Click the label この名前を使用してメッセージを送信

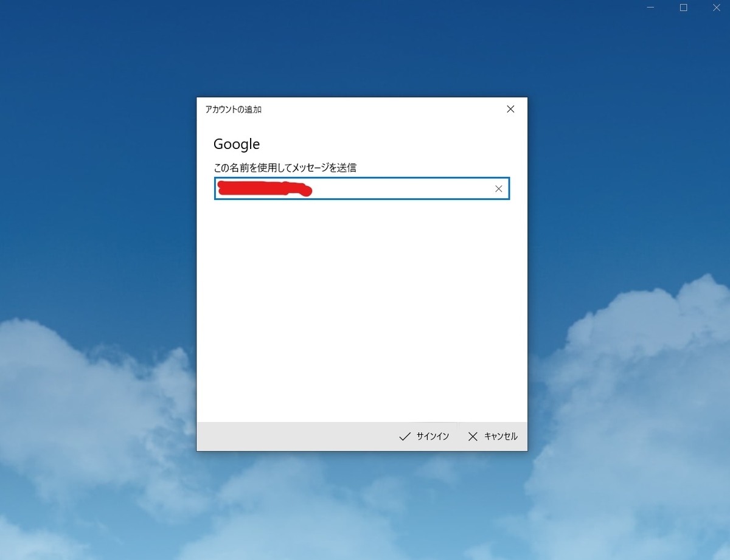(x=285, y=167)
